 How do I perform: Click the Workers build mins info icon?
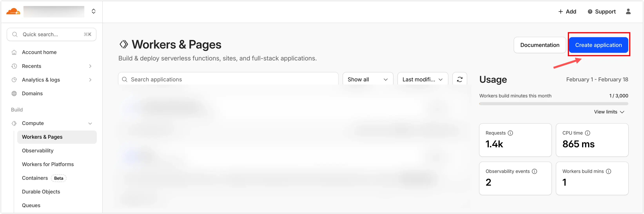click(609, 171)
